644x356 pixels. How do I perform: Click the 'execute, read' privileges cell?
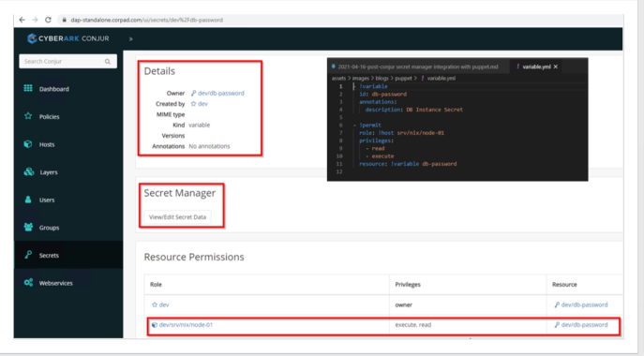[x=412, y=324]
